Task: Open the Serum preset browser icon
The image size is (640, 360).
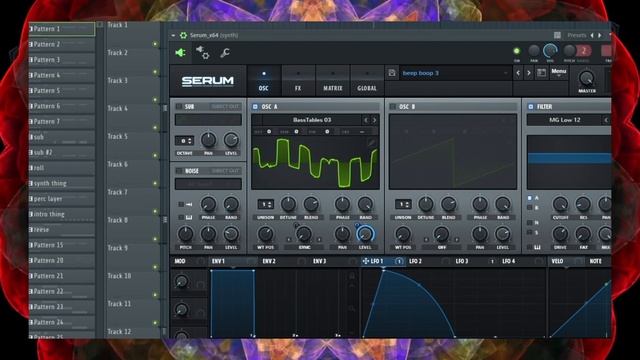Action: (542, 73)
